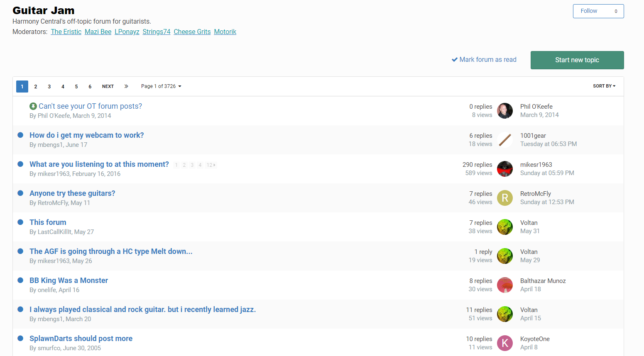The image size is (644, 356).
Task: Go to page 3 of topics
Action: coord(49,86)
